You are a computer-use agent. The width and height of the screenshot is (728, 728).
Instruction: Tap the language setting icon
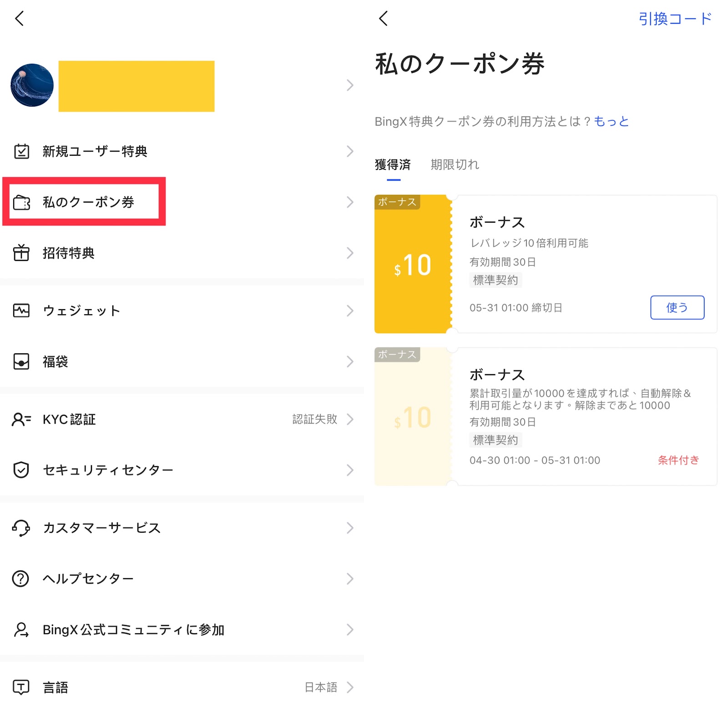pos(21,687)
